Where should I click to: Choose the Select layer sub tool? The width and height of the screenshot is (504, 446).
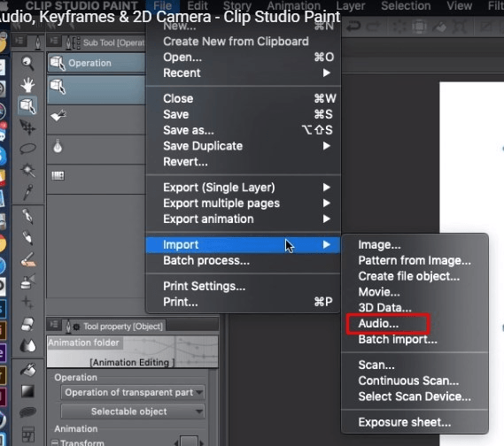(x=97, y=119)
